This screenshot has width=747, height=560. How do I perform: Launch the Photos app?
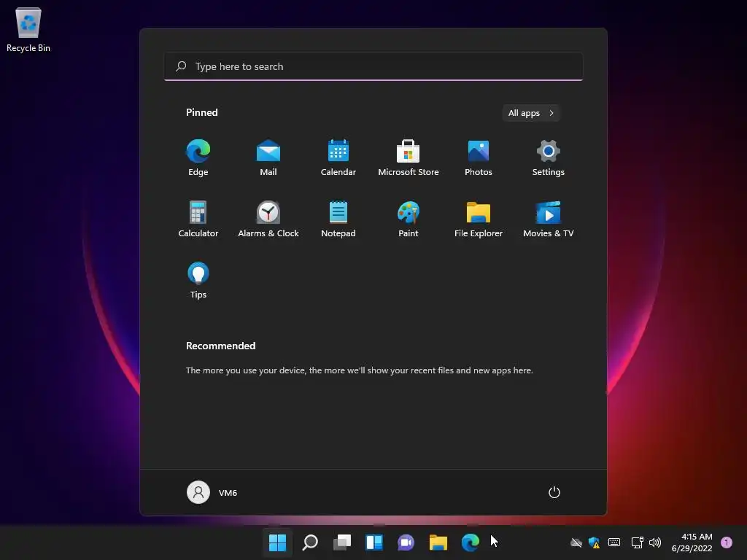coord(479,157)
